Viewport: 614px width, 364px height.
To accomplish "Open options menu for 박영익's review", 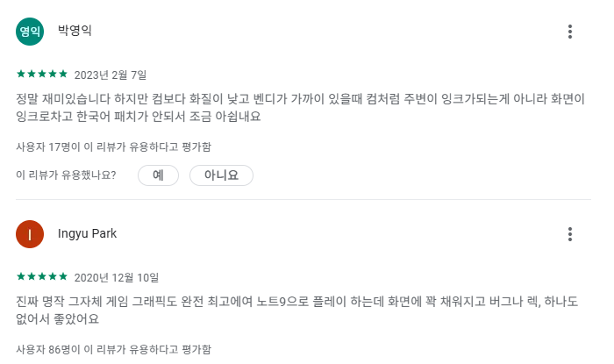I will click(x=570, y=32).
